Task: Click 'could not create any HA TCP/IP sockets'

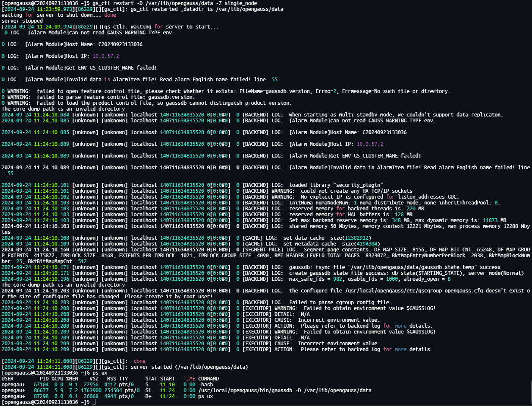Action: click(357, 191)
